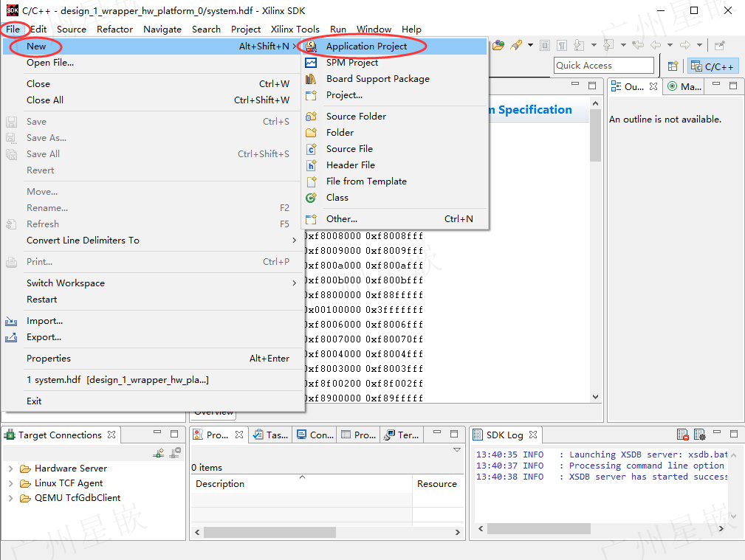Select Application Project from New submenu
The image size is (745, 560).
[366, 46]
